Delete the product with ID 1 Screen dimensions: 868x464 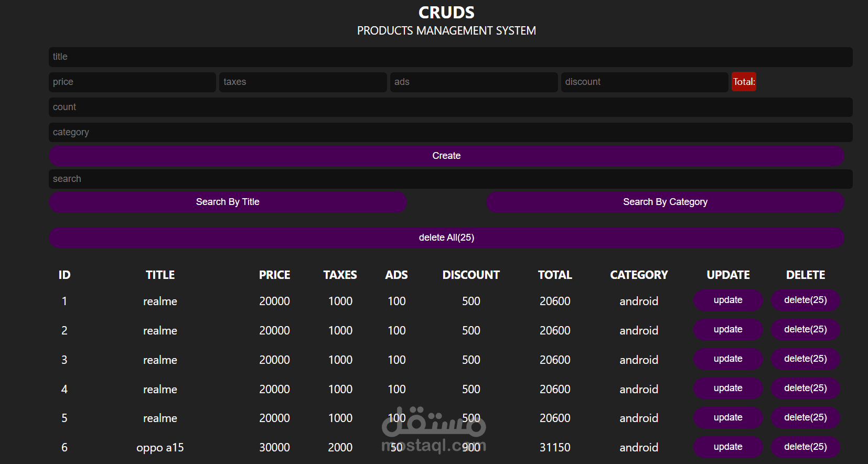tap(806, 300)
